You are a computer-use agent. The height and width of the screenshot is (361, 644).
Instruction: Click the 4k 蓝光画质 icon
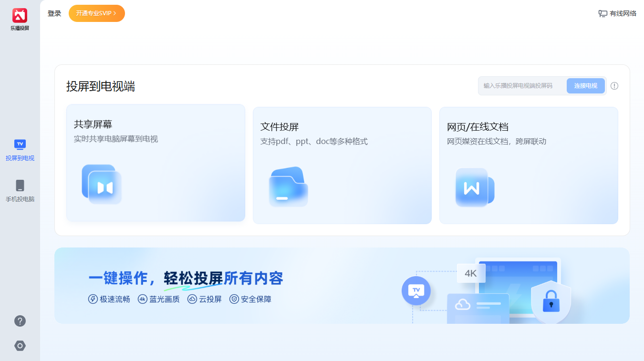pos(143,299)
